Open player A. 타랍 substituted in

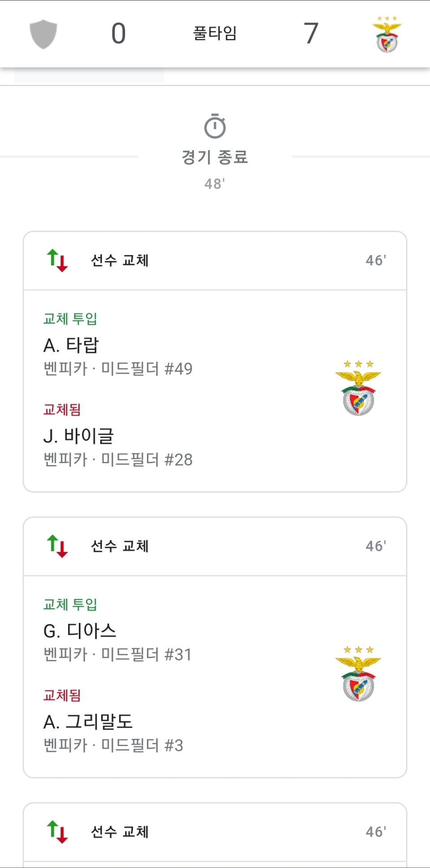[x=71, y=345]
